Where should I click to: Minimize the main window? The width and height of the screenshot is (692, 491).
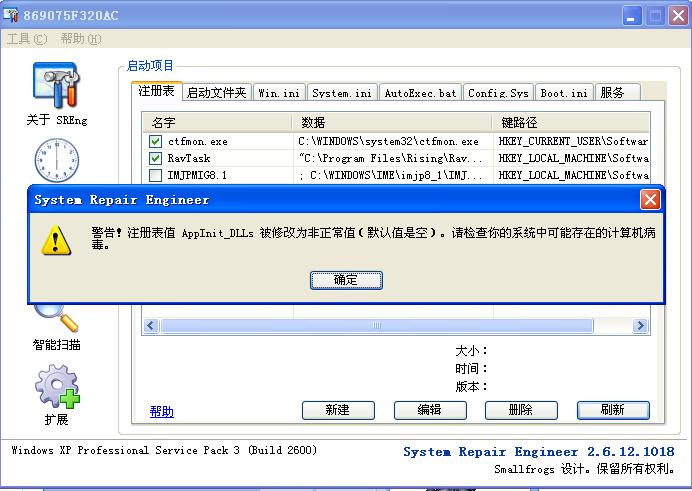coord(632,16)
